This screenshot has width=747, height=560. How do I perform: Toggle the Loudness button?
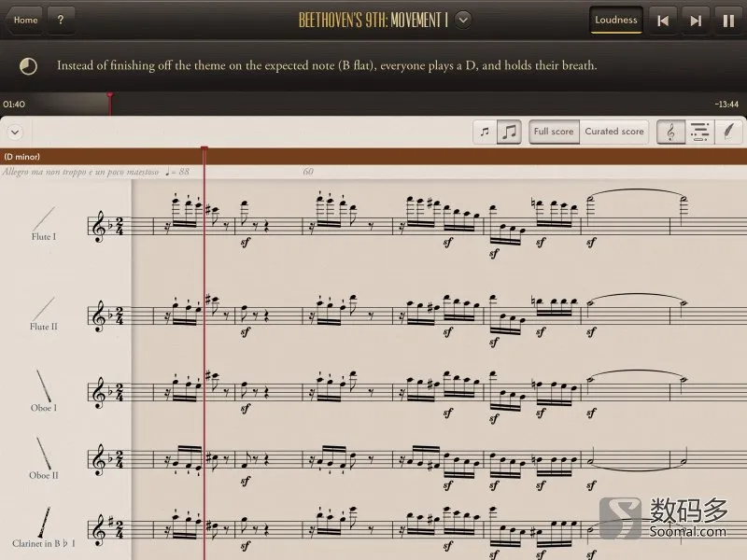coord(616,20)
